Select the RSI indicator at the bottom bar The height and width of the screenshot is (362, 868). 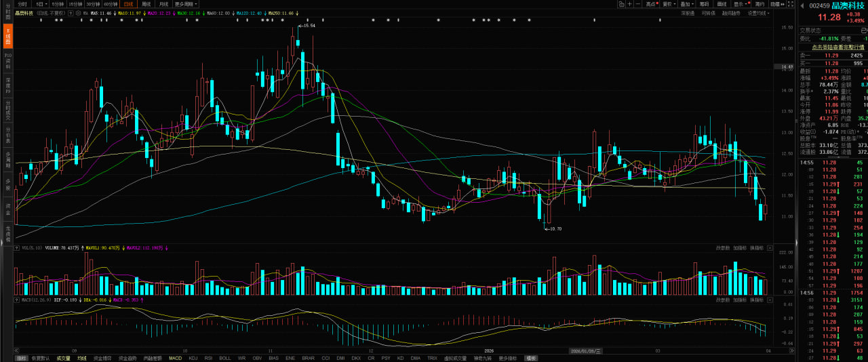(208, 357)
